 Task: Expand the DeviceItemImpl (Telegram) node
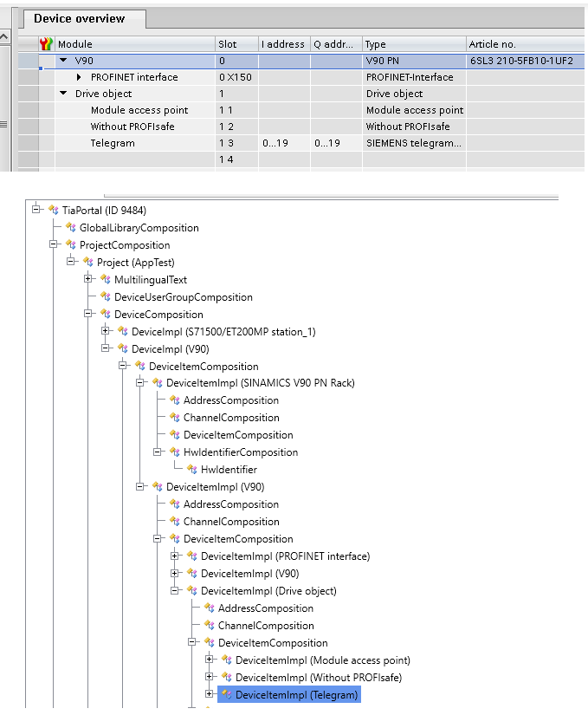tap(209, 694)
